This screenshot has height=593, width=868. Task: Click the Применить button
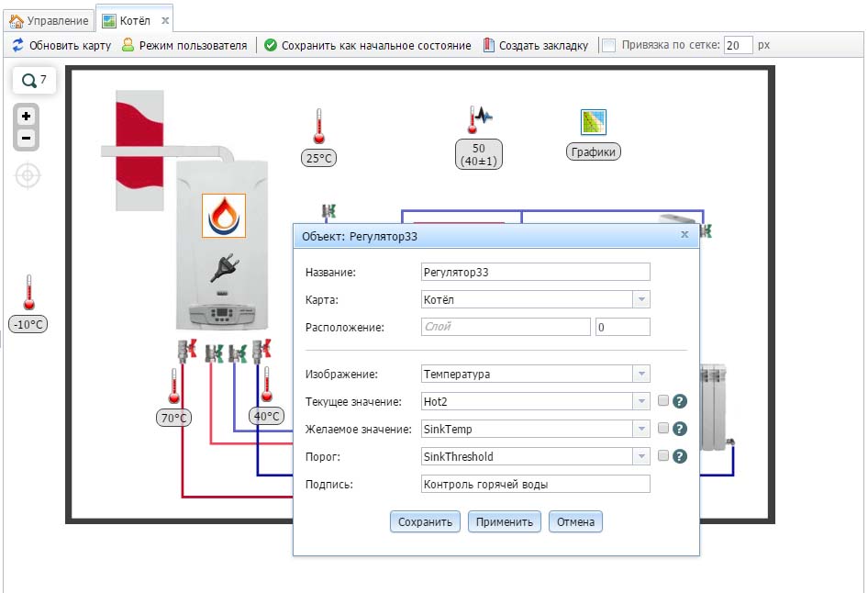click(505, 521)
